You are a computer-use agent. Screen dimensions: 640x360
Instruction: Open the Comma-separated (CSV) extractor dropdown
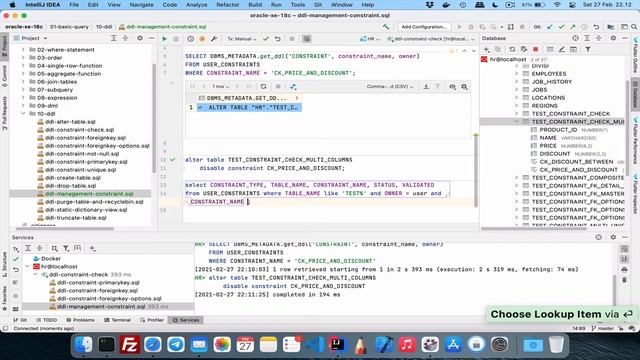click(390, 87)
